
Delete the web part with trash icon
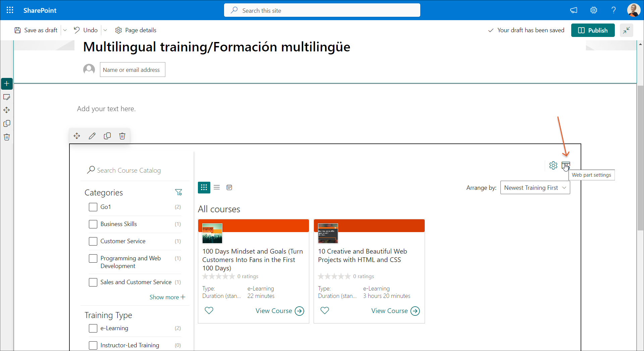coord(122,136)
